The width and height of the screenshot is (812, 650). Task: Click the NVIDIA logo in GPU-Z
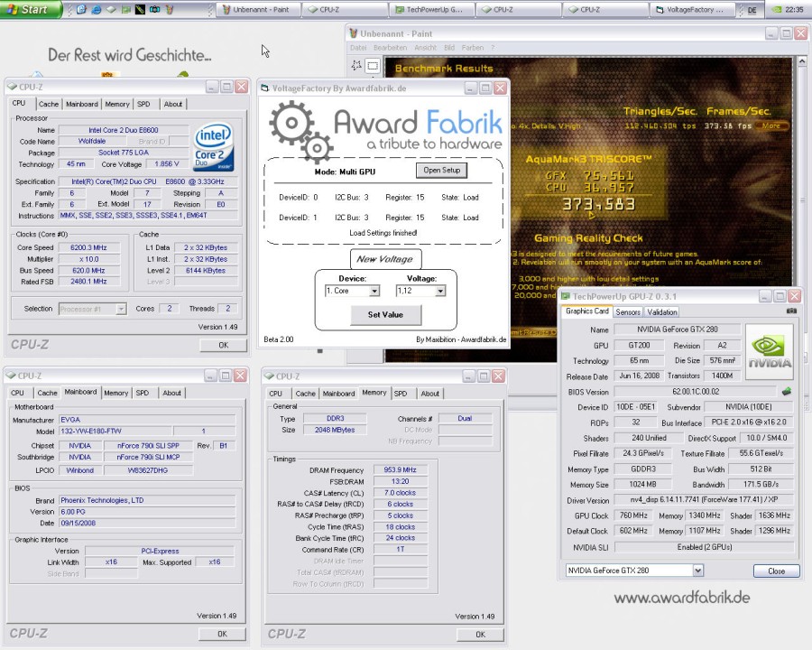pyautogui.click(x=770, y=351)
